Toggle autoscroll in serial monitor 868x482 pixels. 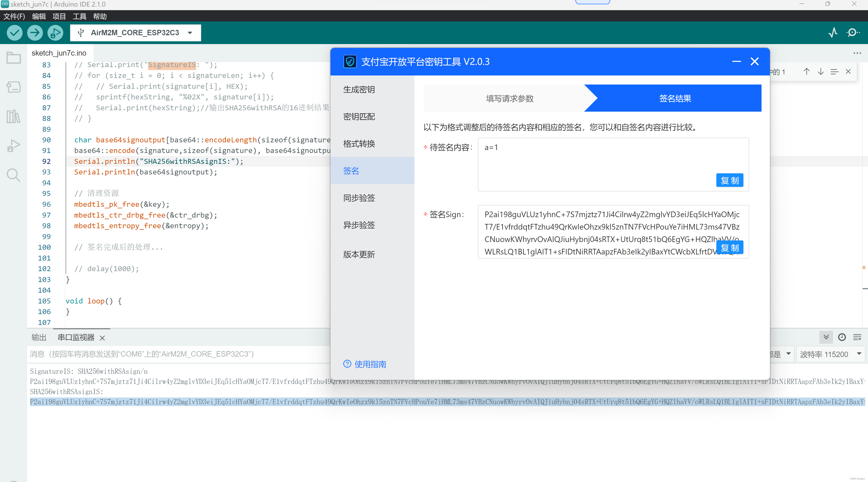[826, 337]
